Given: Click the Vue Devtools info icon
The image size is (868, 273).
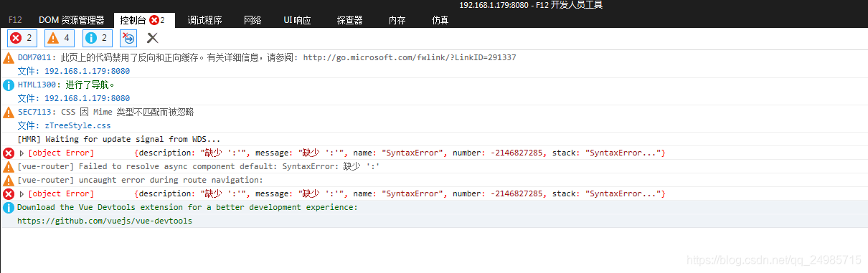Looking at the screenshot, I should (x=9, y=207).
